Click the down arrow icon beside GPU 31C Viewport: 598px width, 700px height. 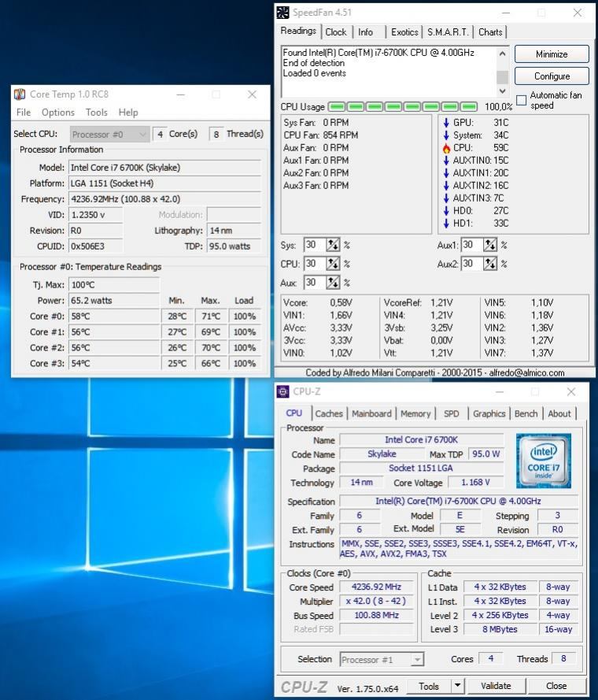446,122
